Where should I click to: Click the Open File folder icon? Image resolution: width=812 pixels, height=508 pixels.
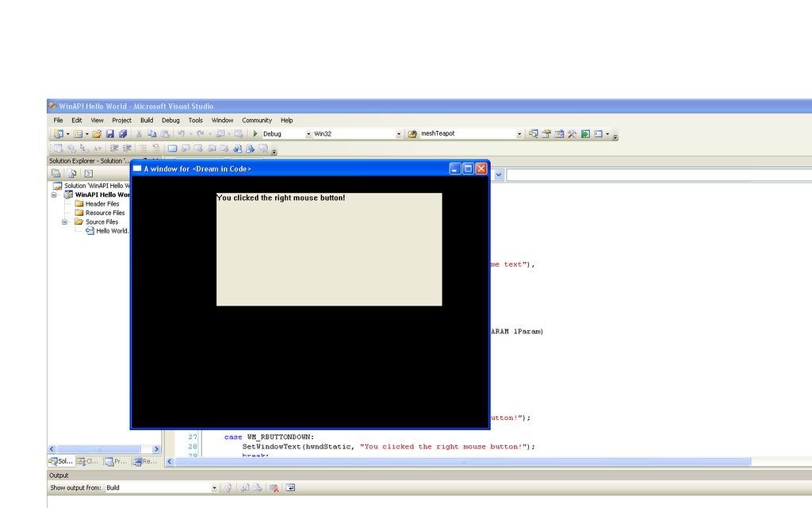click(97, 133)
